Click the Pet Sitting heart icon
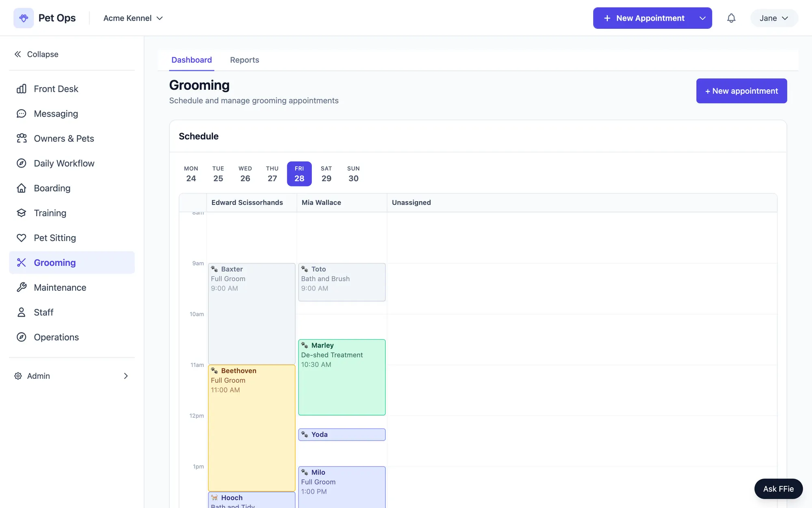Screen dimensions: 812x508 [22, 237]
